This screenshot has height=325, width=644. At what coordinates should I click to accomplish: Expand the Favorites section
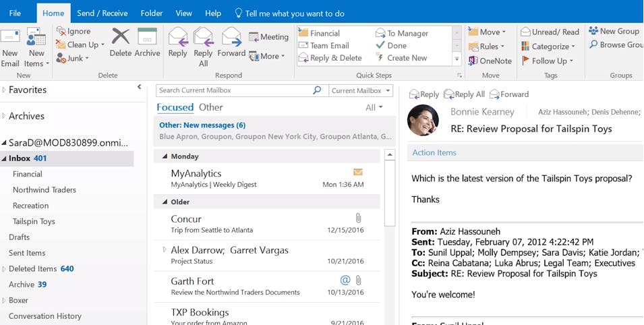3,90
